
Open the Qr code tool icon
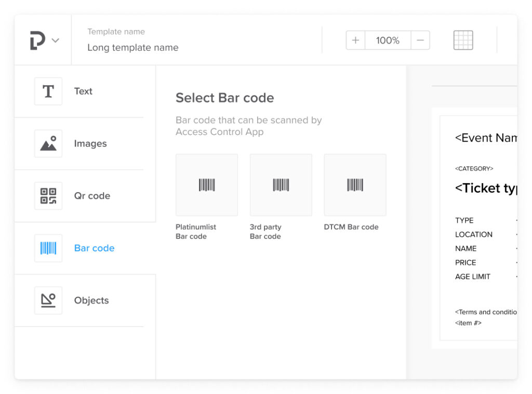48,196
